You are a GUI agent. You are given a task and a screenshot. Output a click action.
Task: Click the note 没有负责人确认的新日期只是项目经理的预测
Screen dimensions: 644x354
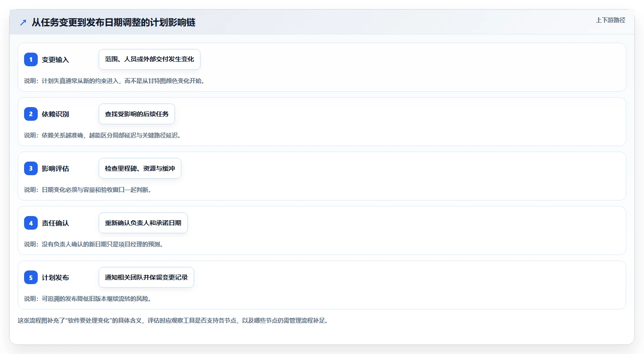tap(94, 244)
